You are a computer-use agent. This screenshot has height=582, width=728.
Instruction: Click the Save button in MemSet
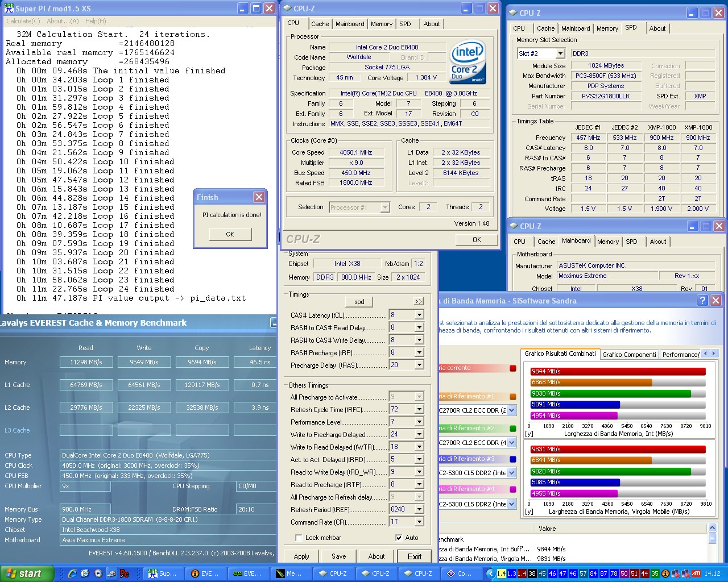(339, 556)
